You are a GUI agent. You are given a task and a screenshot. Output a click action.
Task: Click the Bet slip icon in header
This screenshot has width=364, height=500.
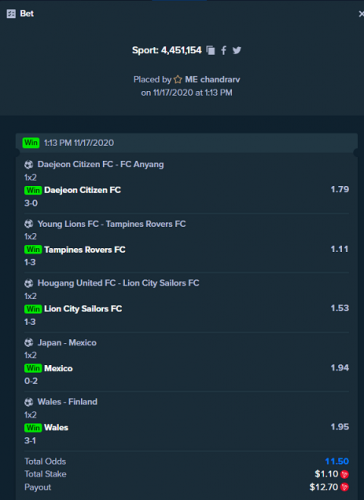pos(11,14)
